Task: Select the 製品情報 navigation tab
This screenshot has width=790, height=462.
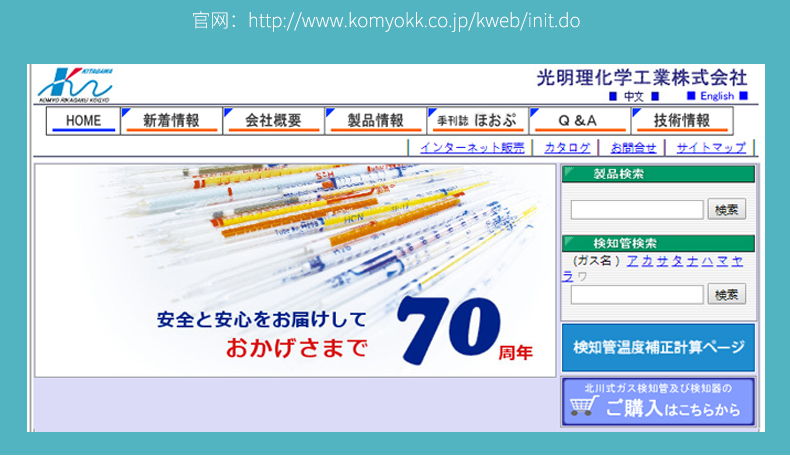Action: (x=375, y=121)
